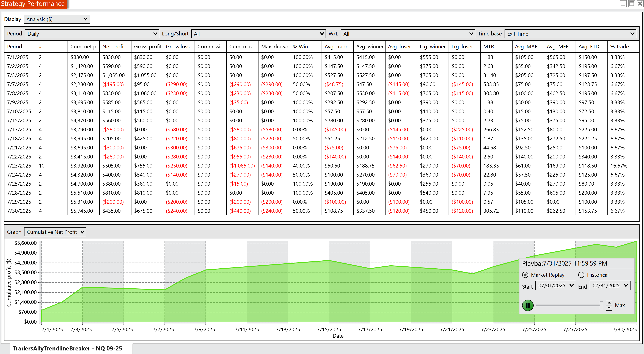This screenshot has width=644, height=354.
Task: Open the Graph Cumulative Net Profit dropdown
Action: 55,232
